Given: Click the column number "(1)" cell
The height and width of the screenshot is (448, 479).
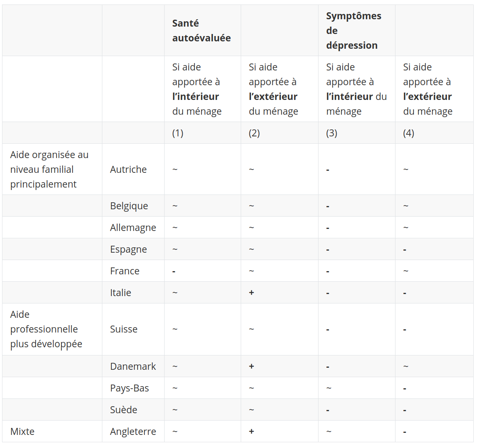Looking at the screenshot, I should coord(178,133).
